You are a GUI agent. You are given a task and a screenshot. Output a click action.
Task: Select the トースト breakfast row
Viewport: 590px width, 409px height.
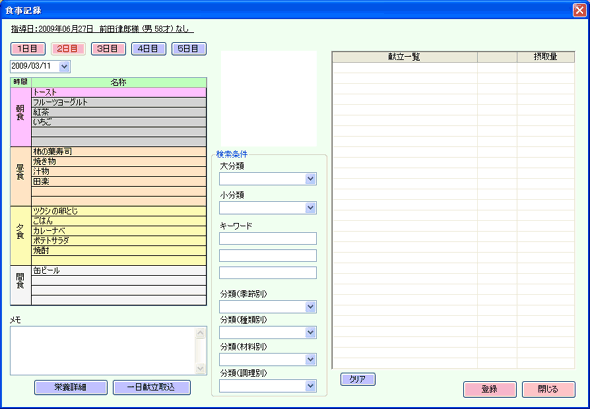[x=119, y=92]
